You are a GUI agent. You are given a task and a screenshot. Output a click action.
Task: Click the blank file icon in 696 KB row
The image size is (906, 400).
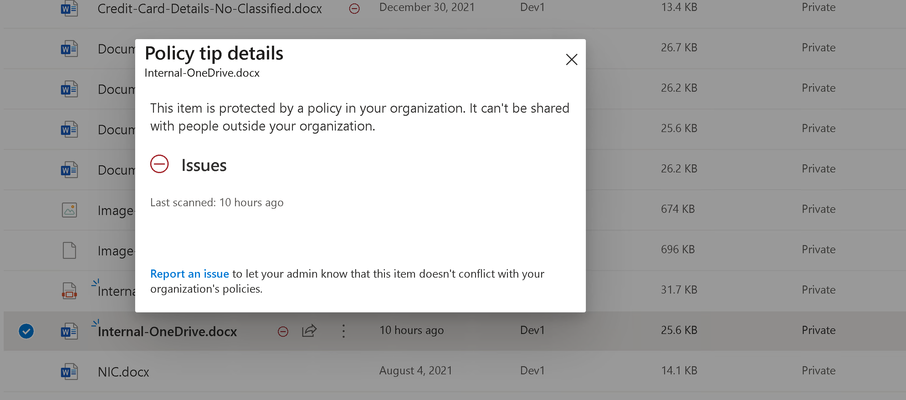point(69,250)
